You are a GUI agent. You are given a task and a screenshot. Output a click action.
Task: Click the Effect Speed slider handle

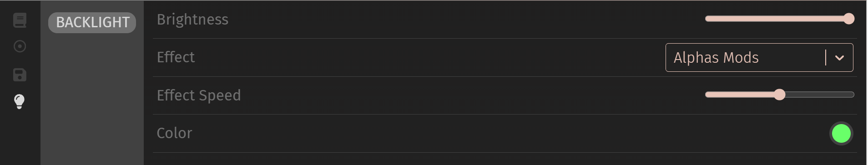pos(780,95)
